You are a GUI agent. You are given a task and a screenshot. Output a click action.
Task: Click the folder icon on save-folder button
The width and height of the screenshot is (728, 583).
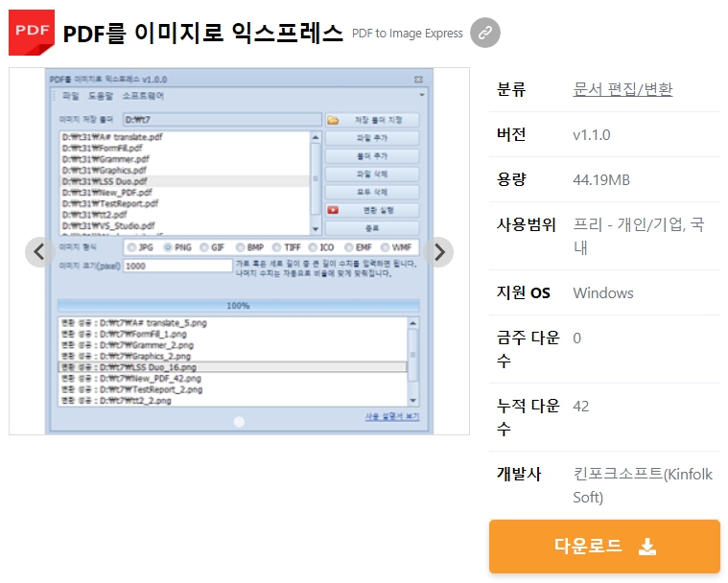(x=333, y=120)
